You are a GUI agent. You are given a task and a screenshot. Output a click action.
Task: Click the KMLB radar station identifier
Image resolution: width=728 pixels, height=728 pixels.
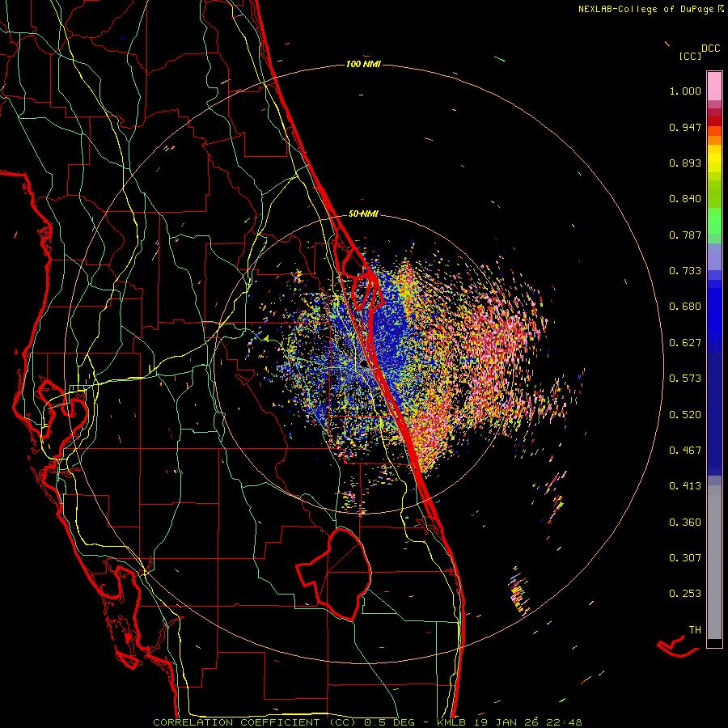tap(451, 722)
